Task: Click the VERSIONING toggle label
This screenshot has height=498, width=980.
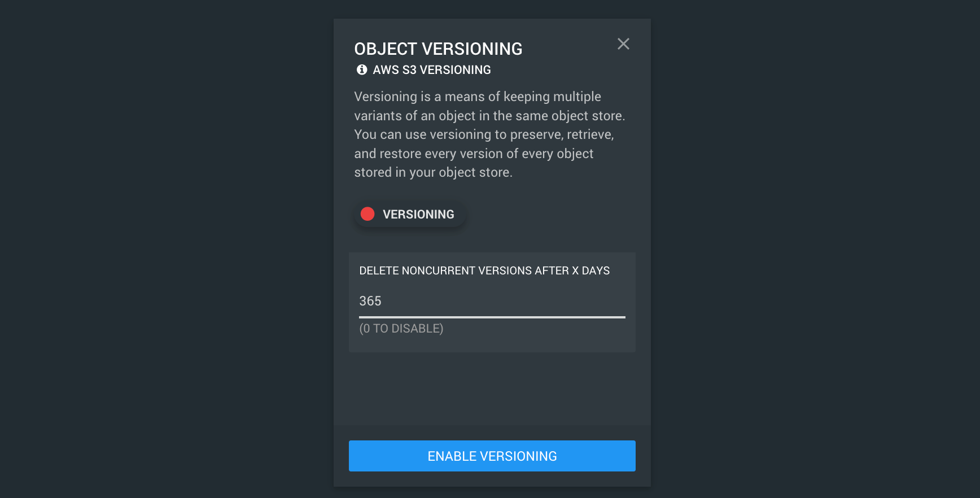Action: click(418, 215)
